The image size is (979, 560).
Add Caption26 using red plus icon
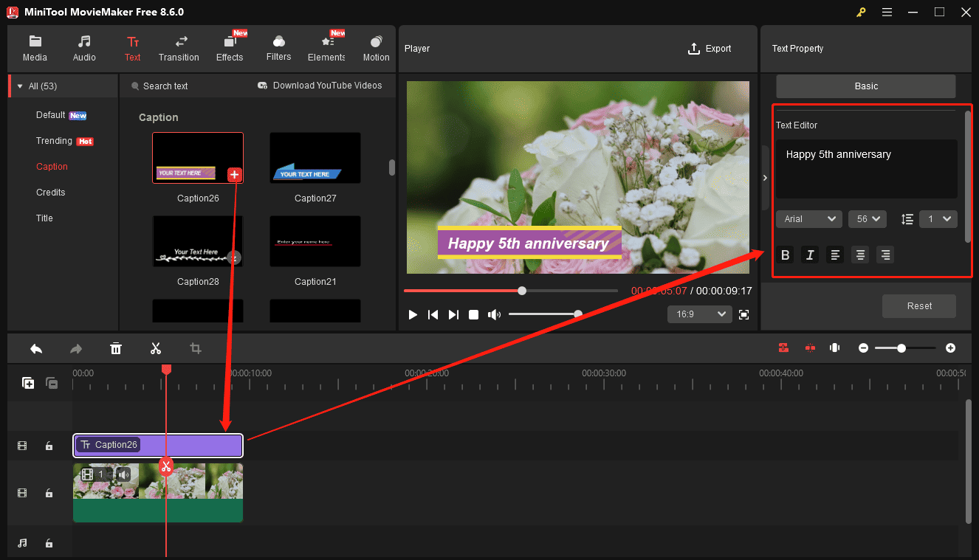tap(234, 175)
